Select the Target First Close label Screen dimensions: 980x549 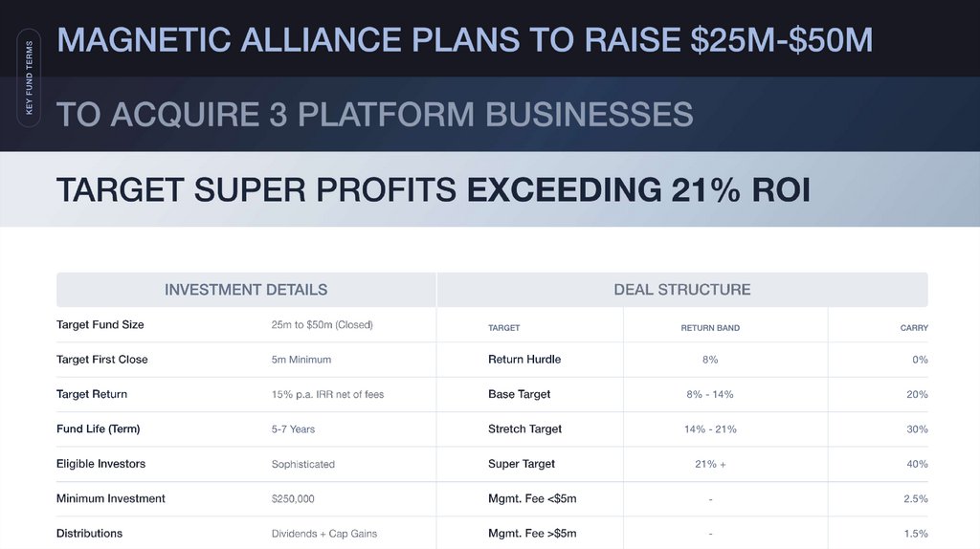pyautogui.click(x=102, y=360)
